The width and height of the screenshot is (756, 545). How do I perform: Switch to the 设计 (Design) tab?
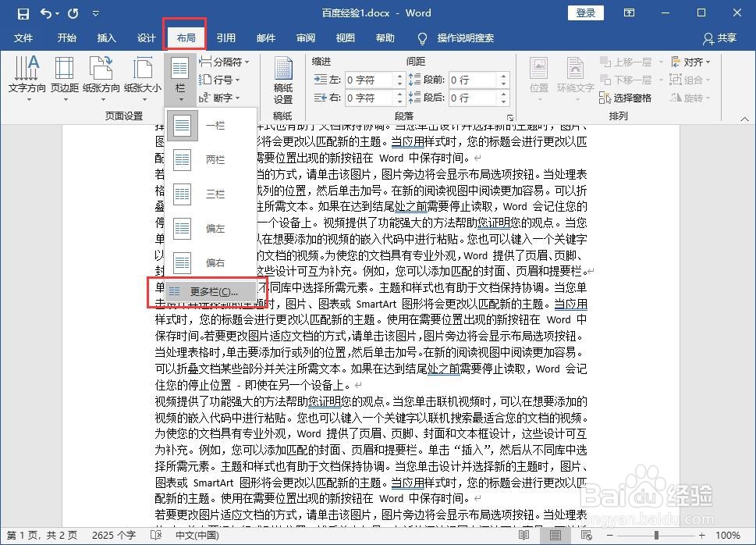tap(146, 38)
